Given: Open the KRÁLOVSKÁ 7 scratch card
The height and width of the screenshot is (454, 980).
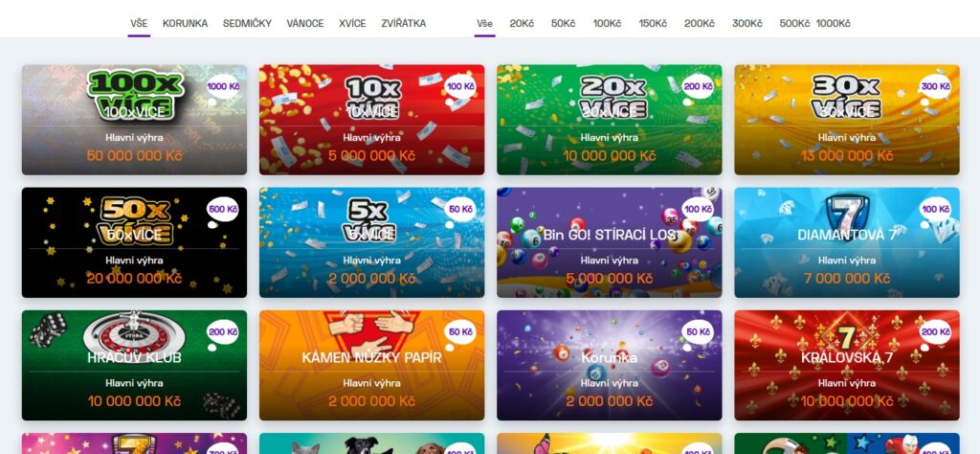Looking at the screenshot, I should click(x=847, y=365).
